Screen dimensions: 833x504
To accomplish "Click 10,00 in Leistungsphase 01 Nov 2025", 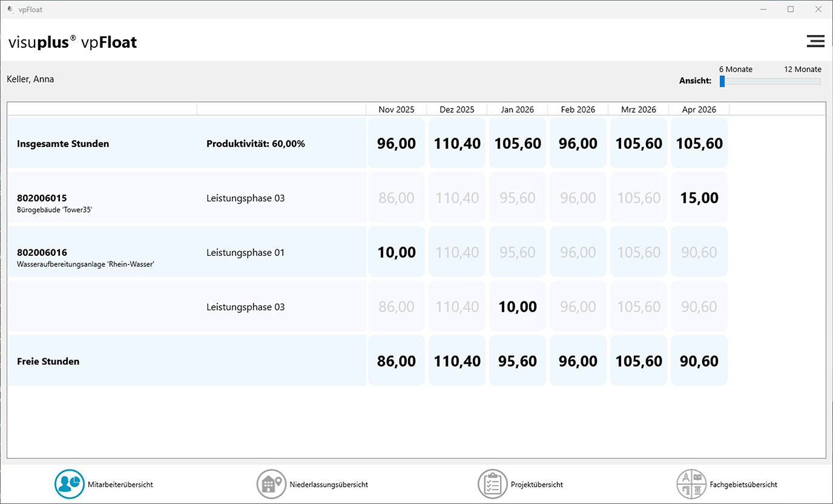I will pos(397,252).
